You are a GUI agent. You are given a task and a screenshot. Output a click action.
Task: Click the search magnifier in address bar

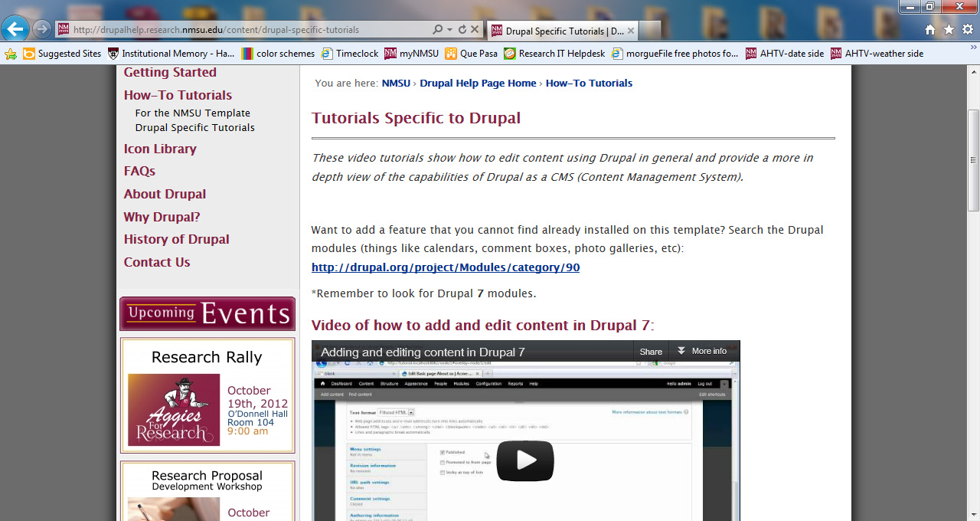click(x=437, y=30)
